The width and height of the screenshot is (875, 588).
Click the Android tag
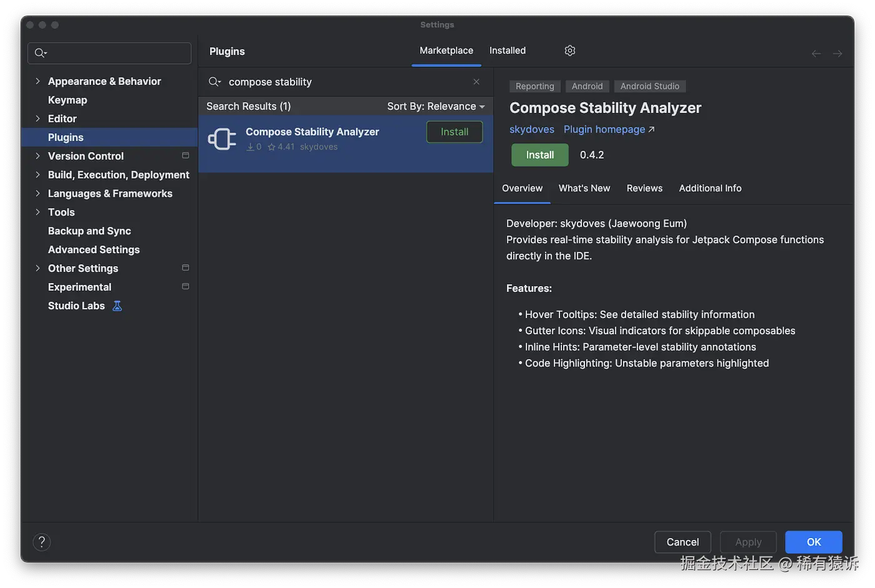coord(587,86)
